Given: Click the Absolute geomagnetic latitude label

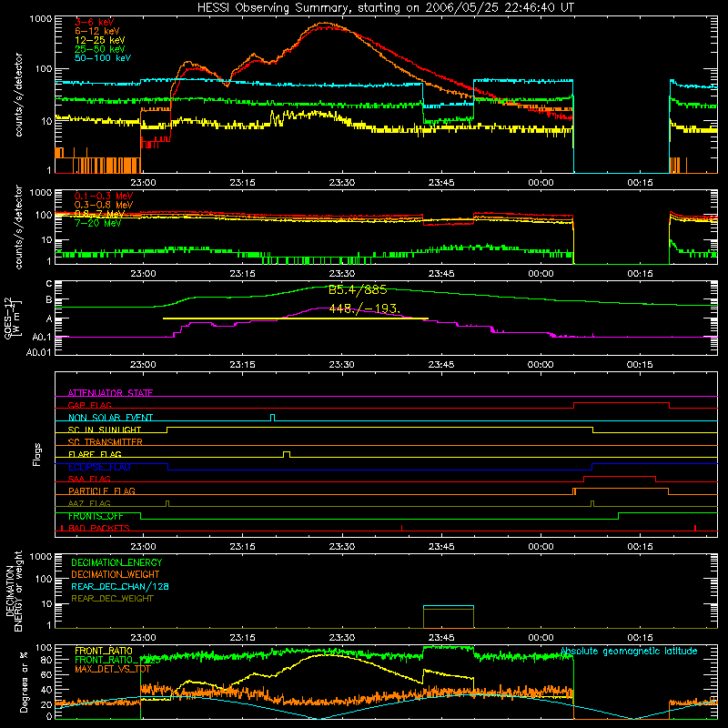Looking at the screenshot, I should [x=629, y=651].
